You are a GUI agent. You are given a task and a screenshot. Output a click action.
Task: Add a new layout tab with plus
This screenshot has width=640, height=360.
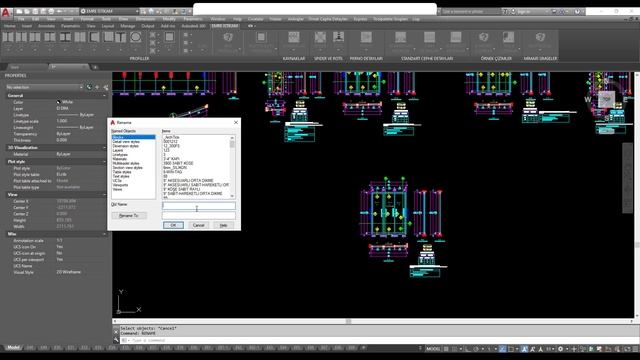364,348
